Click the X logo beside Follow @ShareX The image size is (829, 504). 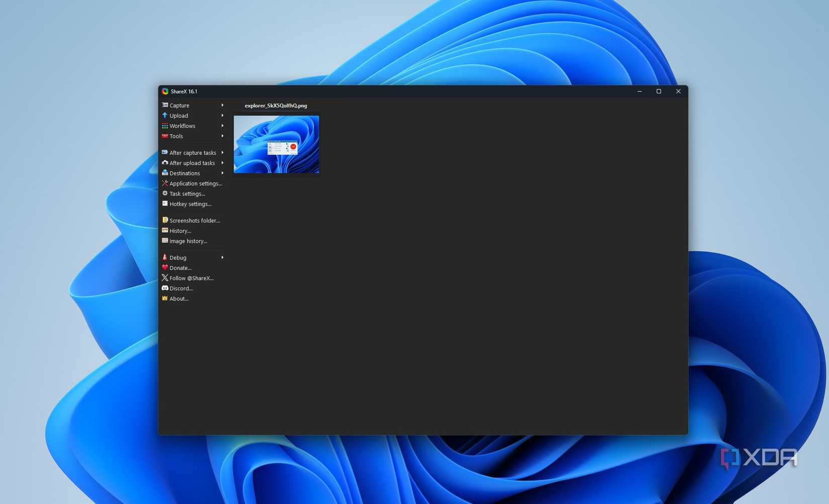pos(165,278)
